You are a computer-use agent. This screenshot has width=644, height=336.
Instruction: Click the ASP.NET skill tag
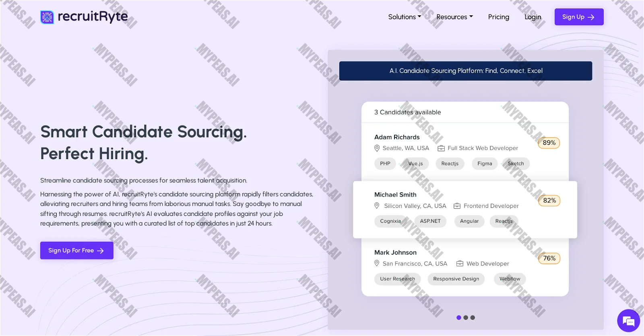click(x=430, y=221)
